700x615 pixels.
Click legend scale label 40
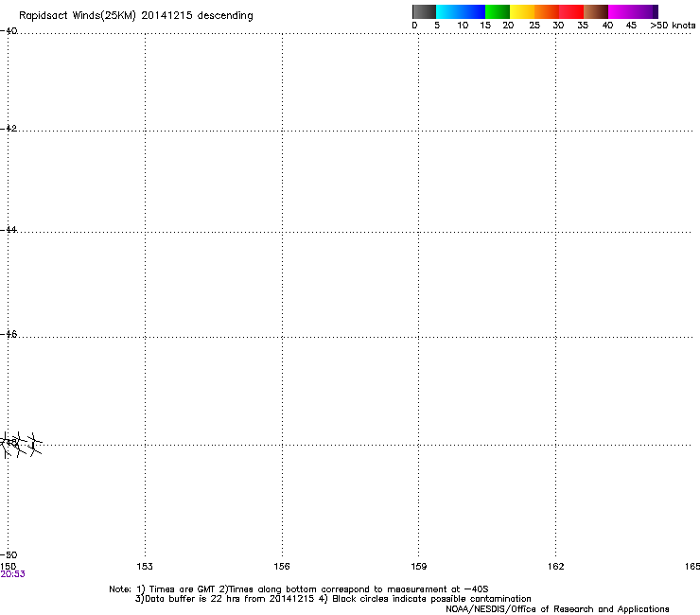click(607, 26)
